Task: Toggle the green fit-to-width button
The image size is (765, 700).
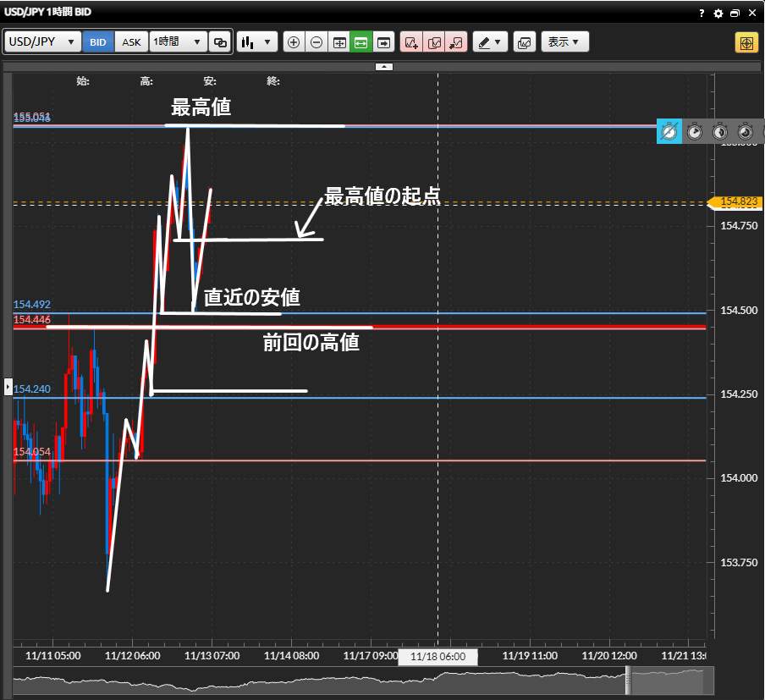Action: 361,42
